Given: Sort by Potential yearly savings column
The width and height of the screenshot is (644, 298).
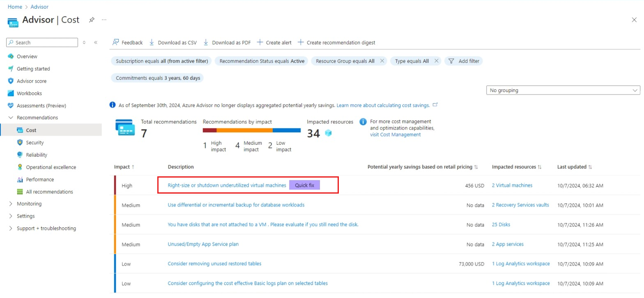Looking at the screenshot, I should click(423, 167).
